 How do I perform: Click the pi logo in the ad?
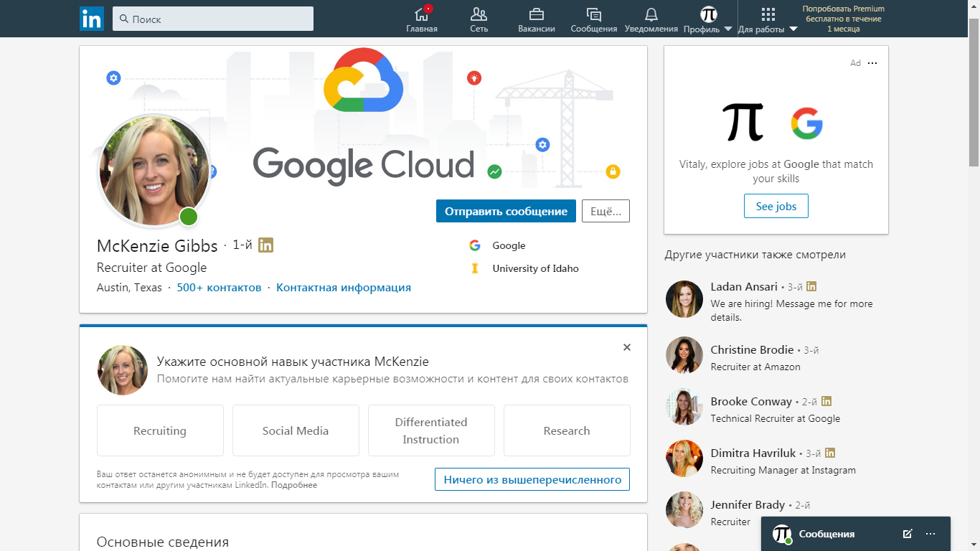point(743,122)
